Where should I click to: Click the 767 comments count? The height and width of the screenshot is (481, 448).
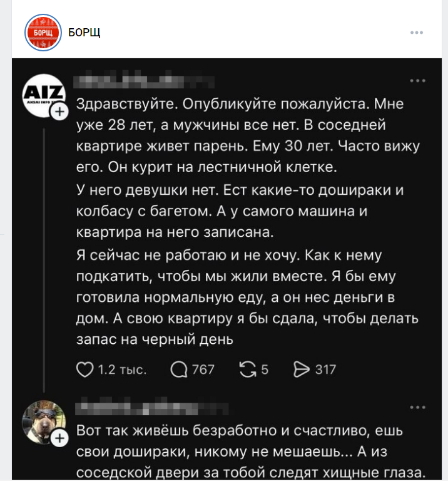click(203, 370)
